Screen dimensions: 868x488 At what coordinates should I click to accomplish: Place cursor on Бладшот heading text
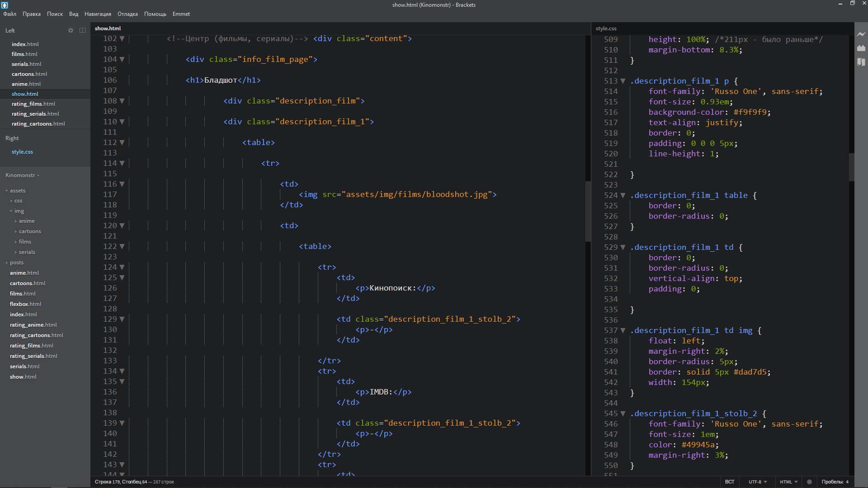coord(221,80)
